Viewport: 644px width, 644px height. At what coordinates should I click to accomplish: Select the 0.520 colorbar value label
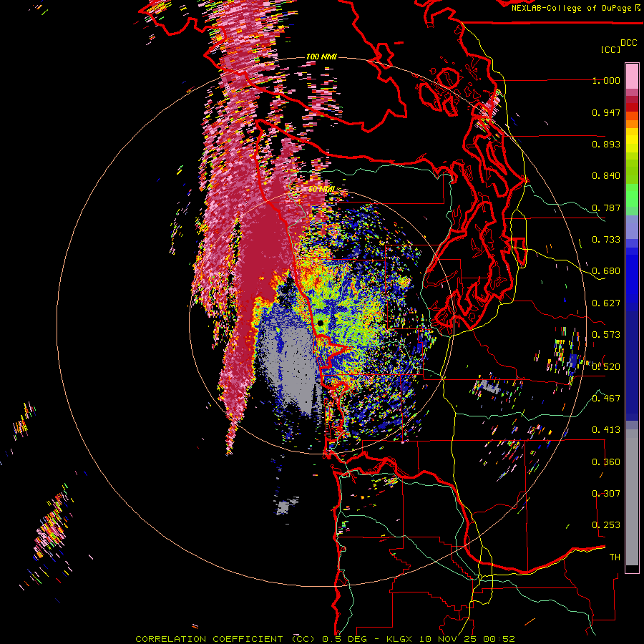pos(606,366)
